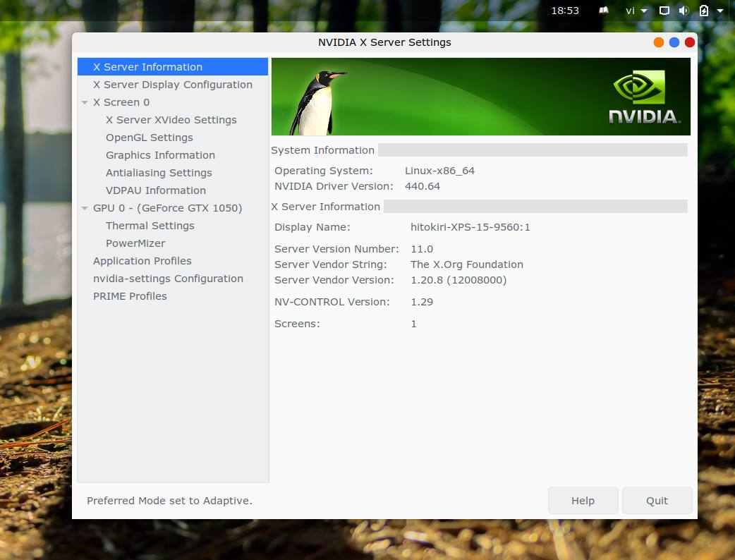The image size is (735, 560).
Task: Select GPU 0 - (GeForce GTX 1050)
Action: tap(167, 208)
